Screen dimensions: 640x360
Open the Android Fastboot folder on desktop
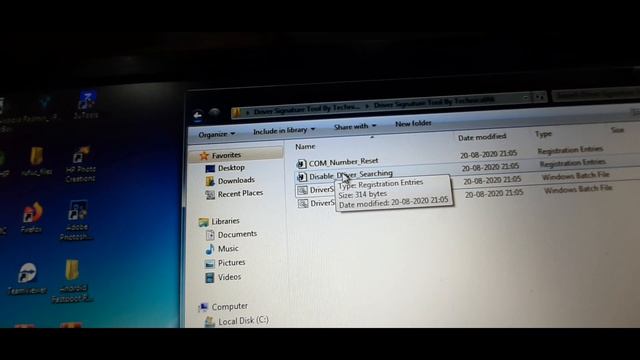tap(72, 282)
